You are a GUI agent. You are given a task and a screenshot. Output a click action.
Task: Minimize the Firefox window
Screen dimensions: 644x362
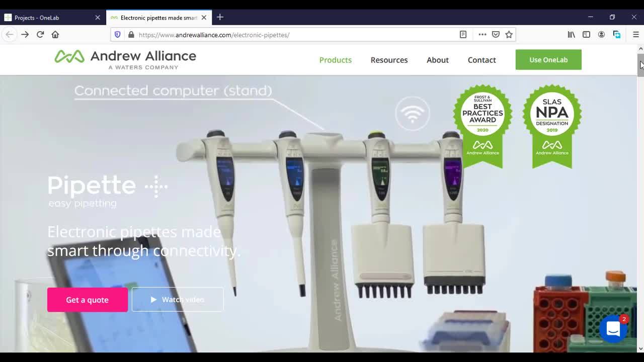pos(591,17)
